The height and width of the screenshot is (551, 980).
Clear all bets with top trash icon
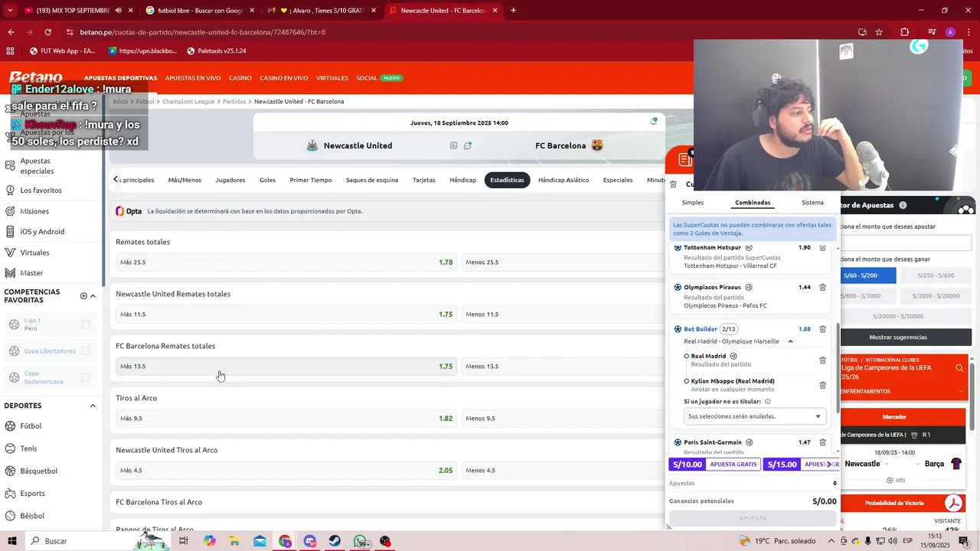point(673,184)
